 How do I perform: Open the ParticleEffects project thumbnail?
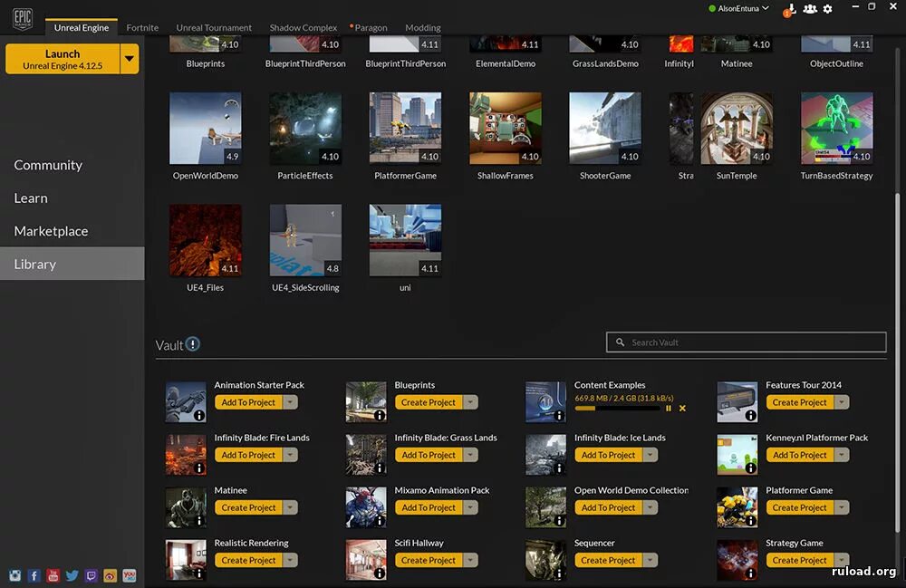coord(305,129)
